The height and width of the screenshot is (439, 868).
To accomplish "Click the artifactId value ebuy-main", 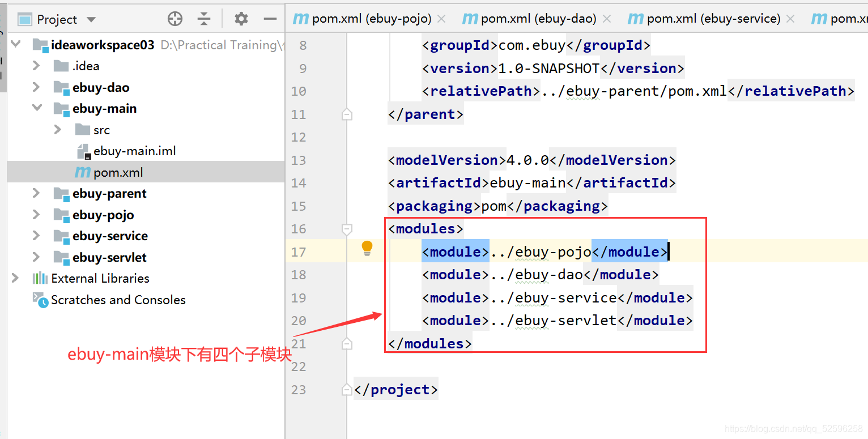I will click(527, 183).
